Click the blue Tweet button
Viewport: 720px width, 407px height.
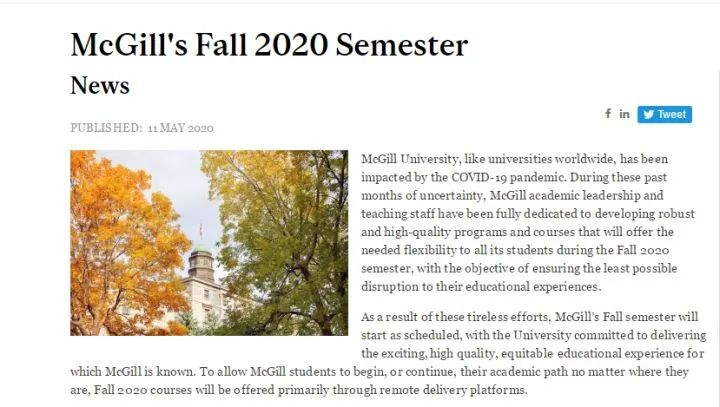[664, 114]
